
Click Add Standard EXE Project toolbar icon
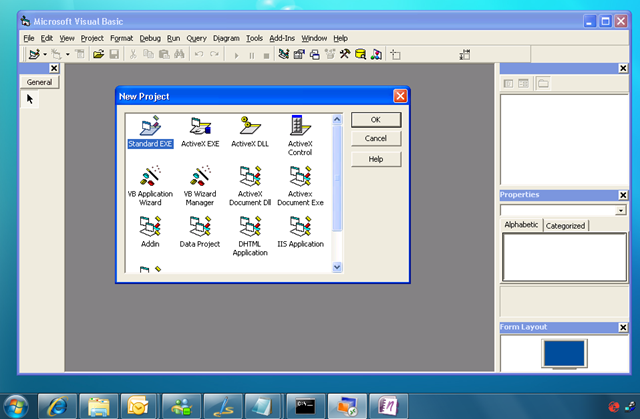click(x=34, y=54)
